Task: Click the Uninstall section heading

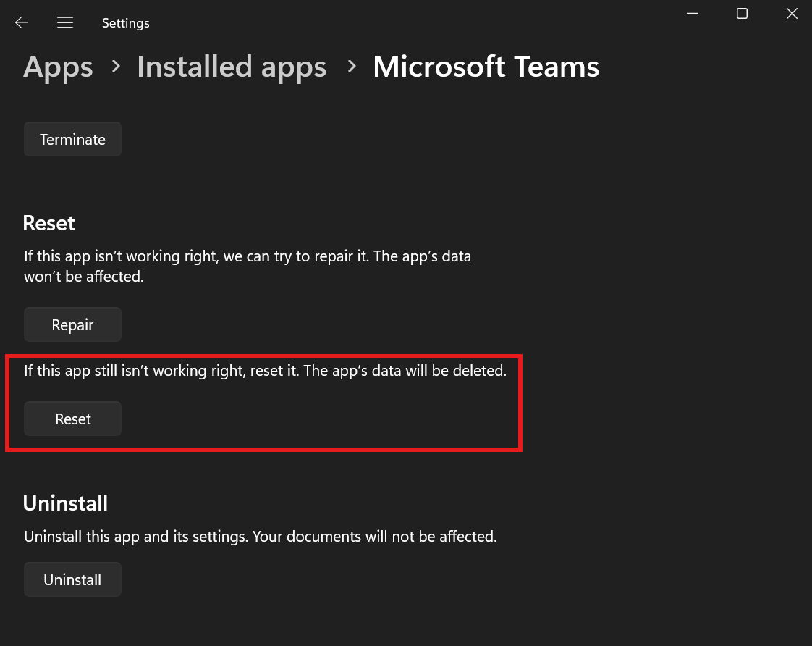Action: click(x=65, y=503)
